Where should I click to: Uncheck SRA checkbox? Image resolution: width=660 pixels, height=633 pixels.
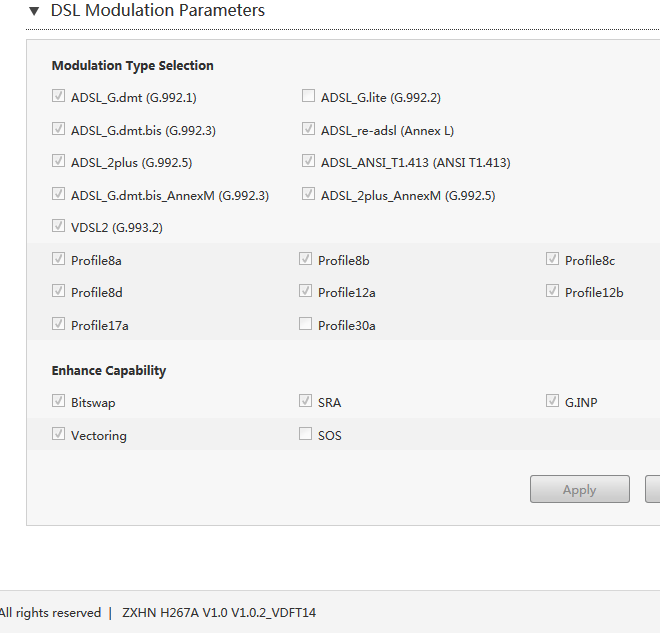(306, 401)
